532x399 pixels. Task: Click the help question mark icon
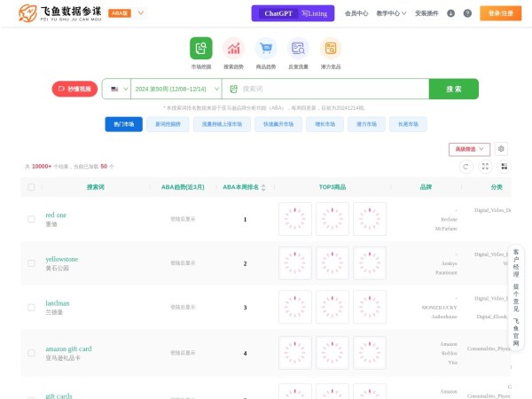[467, 13]
